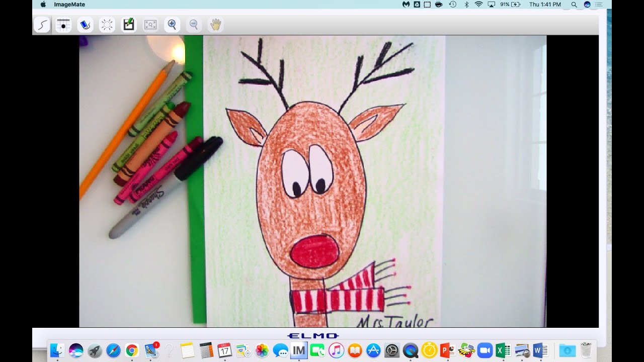The image size is (644, 362).
Task: Open Calculator from the dock
Action: 206,350
